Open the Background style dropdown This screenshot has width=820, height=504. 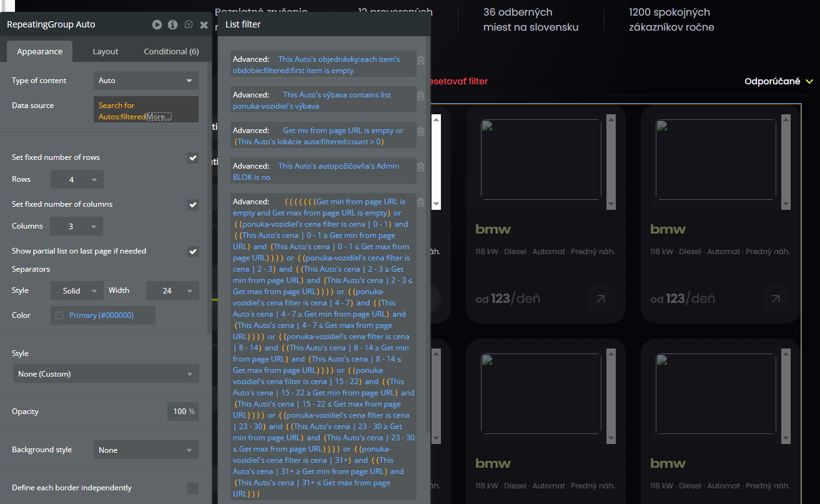click(146, 450)
